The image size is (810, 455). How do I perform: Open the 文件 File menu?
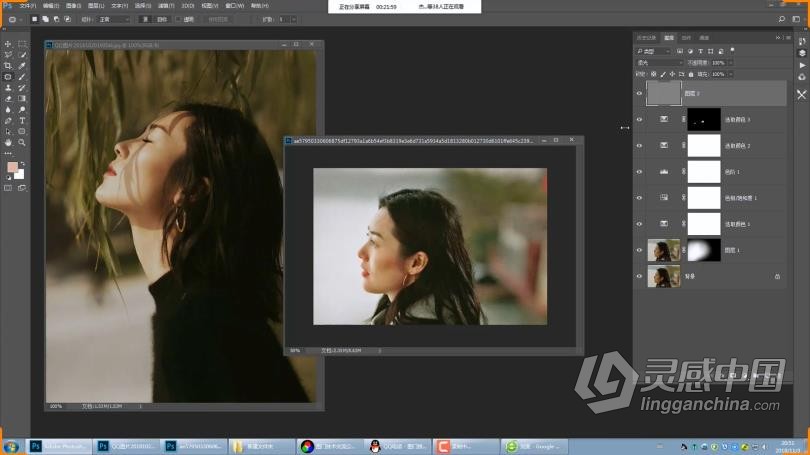pyautogui.click(x=28, y=6)
